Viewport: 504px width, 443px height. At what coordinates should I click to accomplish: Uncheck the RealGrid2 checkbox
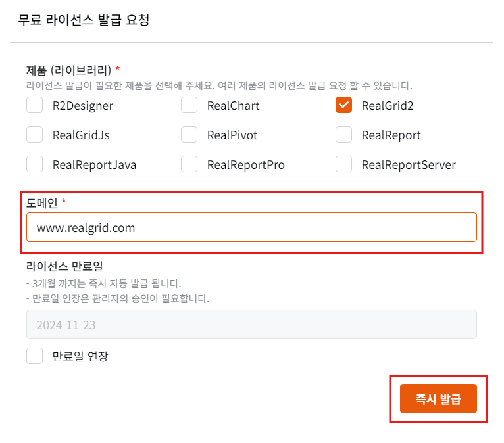click(343, 105)
